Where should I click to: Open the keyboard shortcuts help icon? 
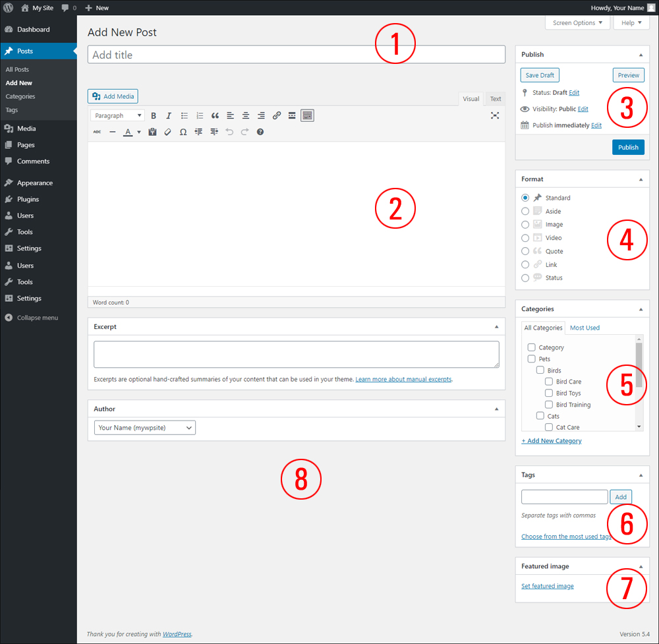(260, 132)
